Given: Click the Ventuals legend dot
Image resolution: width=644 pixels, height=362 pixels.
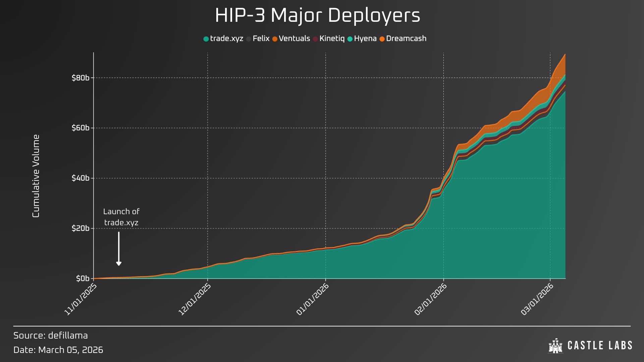Looking at the screenshot, I should tap(275, 39).
